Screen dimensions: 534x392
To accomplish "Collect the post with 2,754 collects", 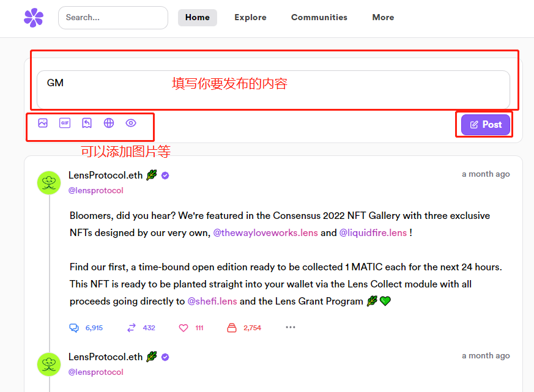I will [232, 328].
